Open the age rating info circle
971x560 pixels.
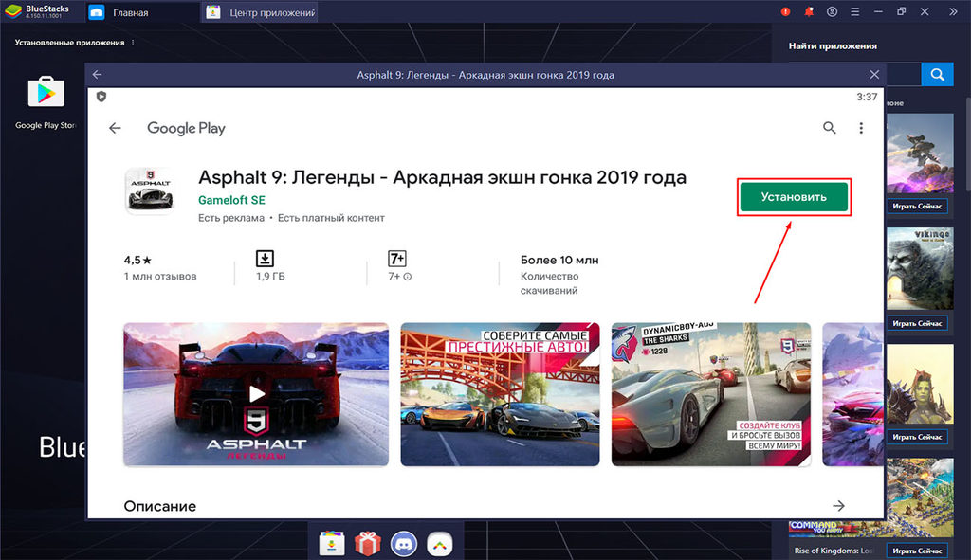point(408,277)
